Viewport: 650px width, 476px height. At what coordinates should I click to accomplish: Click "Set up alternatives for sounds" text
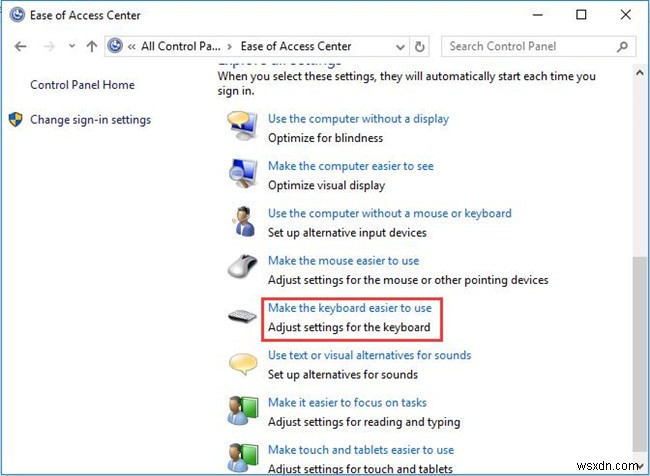click(x=343, y=374)
